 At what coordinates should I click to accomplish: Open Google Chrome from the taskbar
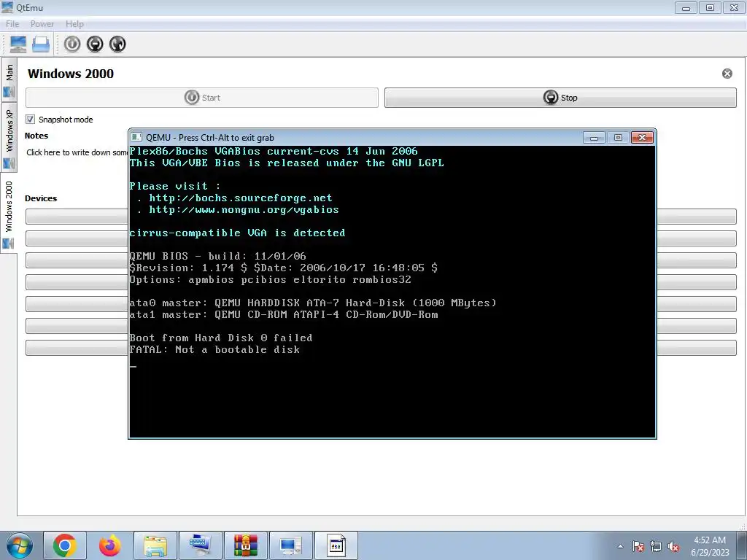pos(65,545)
